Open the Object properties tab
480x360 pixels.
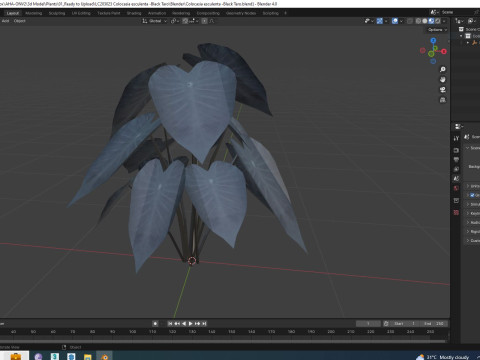pyautogui.click(x=456, y=200)
